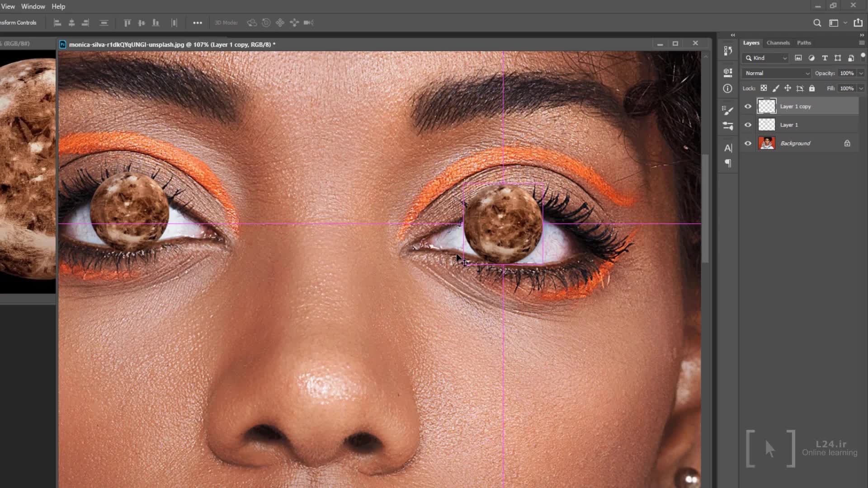The width and height of the screenshot is (868, 488).
Task: Click the Lock all layer icon
Action: 812,89
